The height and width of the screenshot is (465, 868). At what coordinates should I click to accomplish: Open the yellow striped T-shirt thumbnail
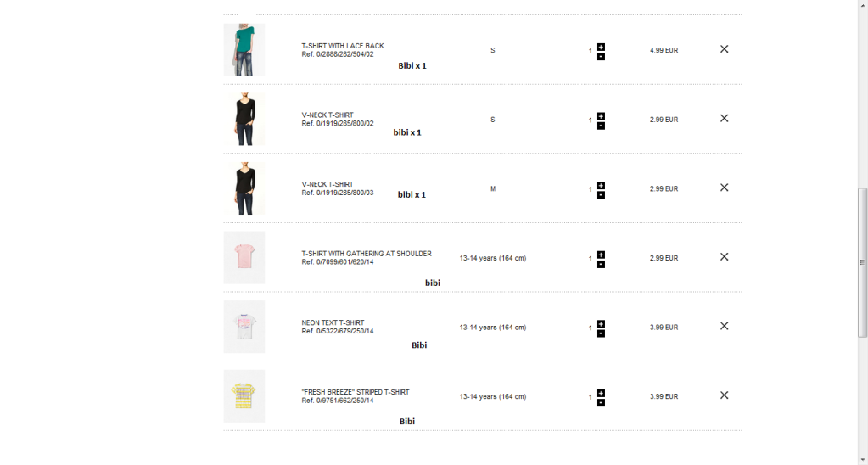point(244,395)
